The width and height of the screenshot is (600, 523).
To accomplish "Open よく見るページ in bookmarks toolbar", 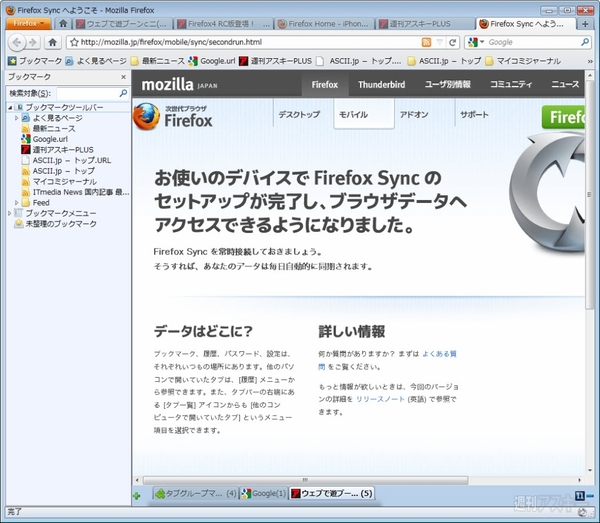I will (96, 61).
